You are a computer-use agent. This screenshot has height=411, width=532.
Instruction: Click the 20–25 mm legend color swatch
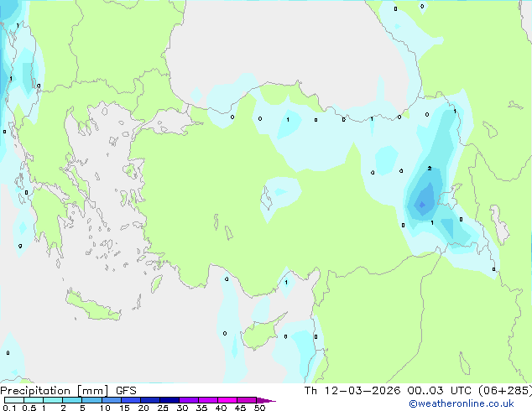tap(150, 400)
